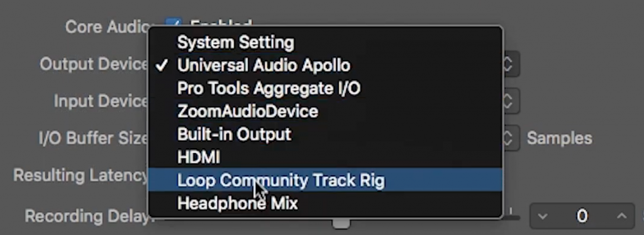The image size is (644, 235).
Task: Click the Recording Delay value field
Action: [582, 216]
